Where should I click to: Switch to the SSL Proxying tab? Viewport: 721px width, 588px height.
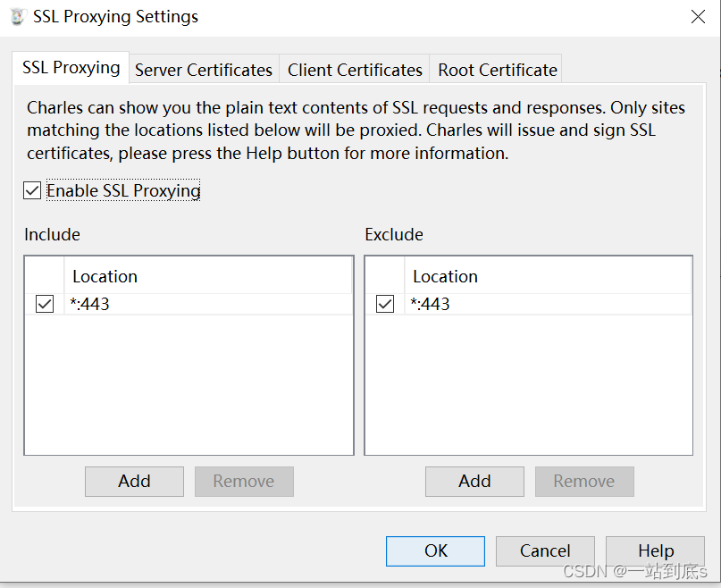coord(71,68)
